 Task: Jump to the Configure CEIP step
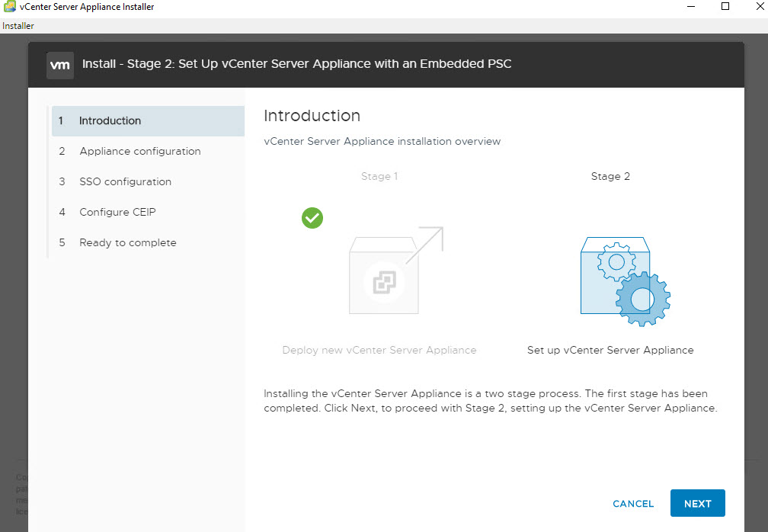117,212
